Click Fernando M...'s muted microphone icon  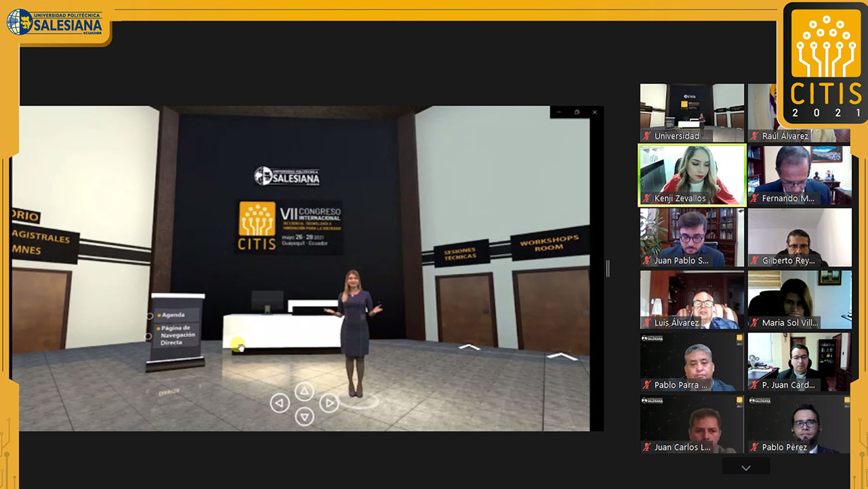pyautogui.click(x=755, y=198)
